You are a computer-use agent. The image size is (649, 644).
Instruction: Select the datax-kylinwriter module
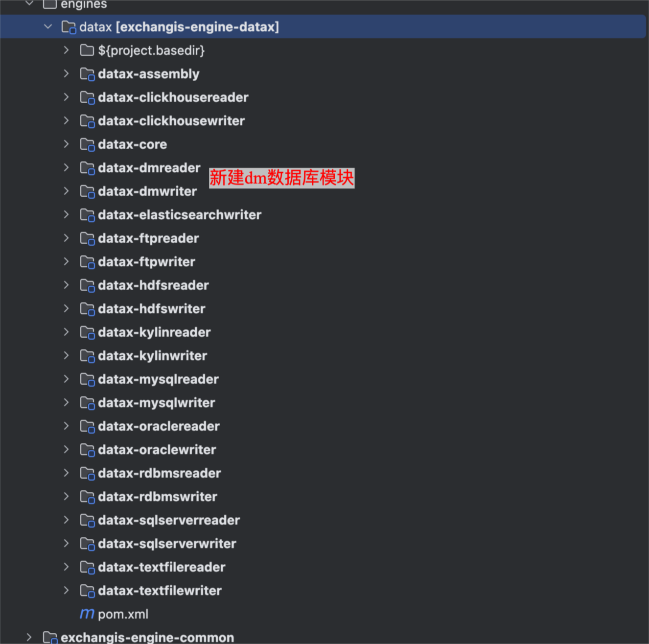[x=152, y=356]
